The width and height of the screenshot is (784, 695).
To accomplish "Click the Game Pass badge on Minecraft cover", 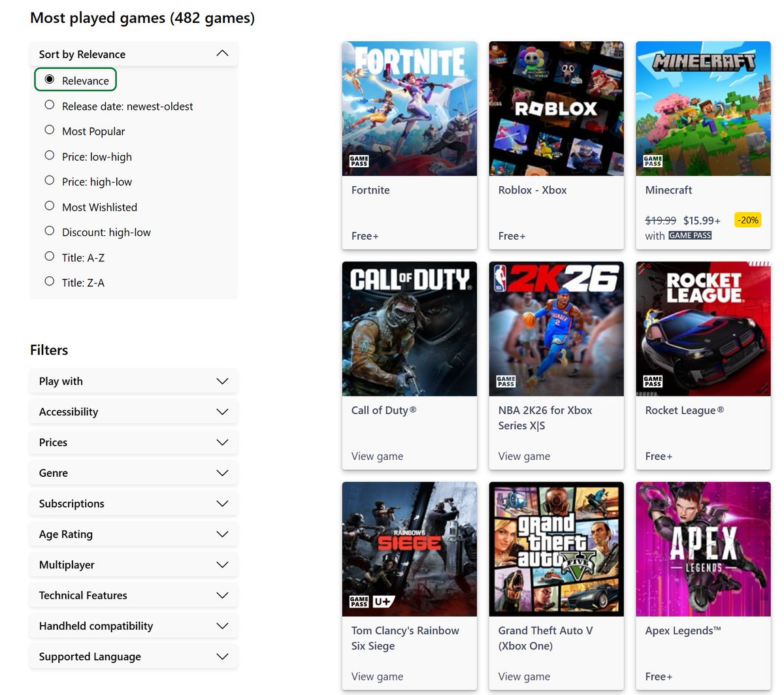I will coord(653,161).
